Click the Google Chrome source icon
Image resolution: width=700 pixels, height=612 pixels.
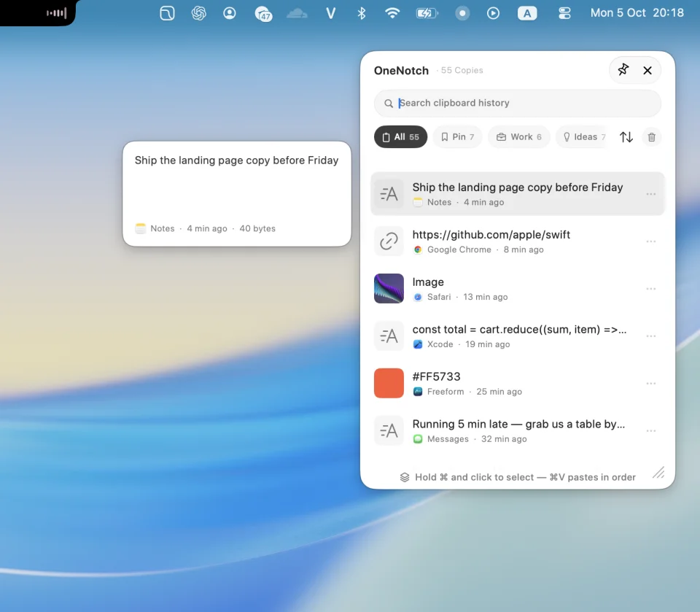pyautogui.click(x=418, y=249)
